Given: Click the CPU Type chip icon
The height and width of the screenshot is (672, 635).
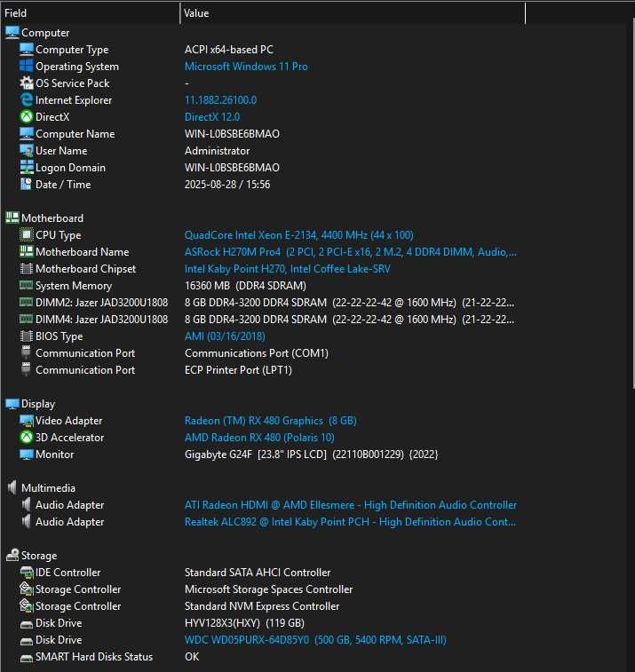Looking at the screenshot, I should point(26,234).
